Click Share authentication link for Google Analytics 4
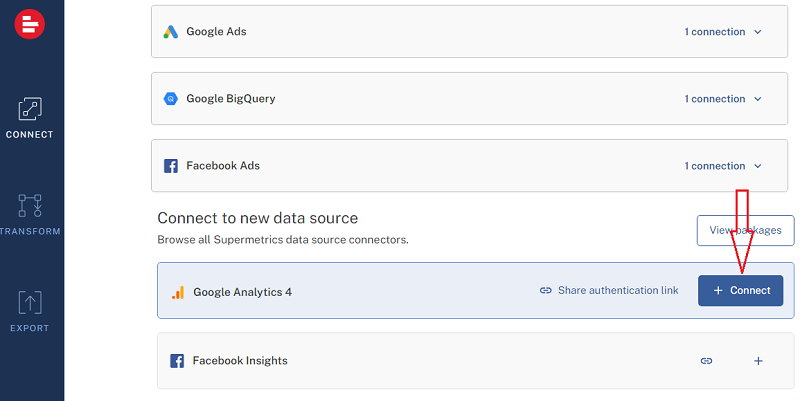 [618, 290]
